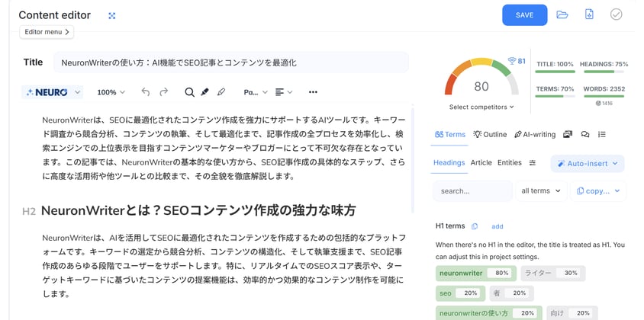Image resolution: width=644 pixels, height=320 pixels.
Task: Open the checklist panel icon
Action: tap(602, 134)
